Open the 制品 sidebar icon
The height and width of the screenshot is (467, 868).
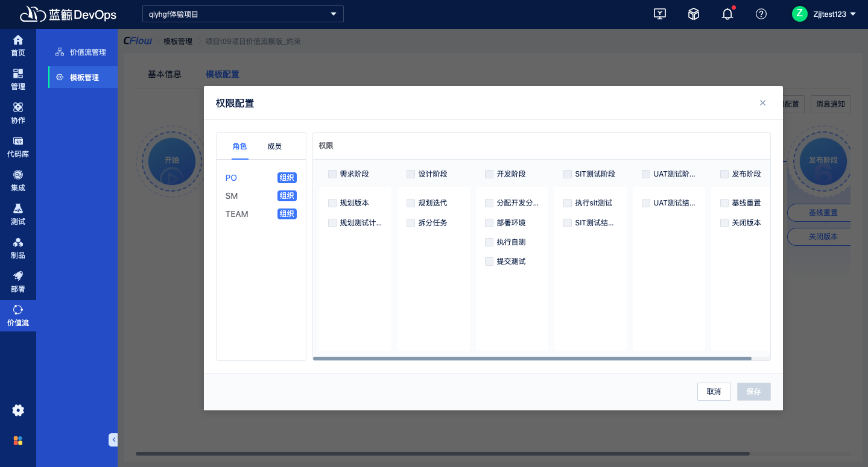(x=18, y=242)
